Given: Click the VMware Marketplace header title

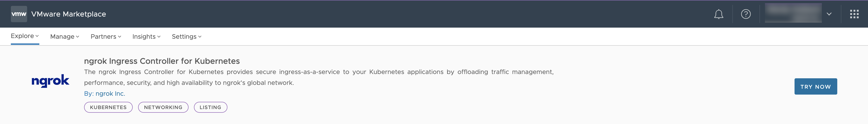Looking at the screenshot, I should tap(68, 14).
